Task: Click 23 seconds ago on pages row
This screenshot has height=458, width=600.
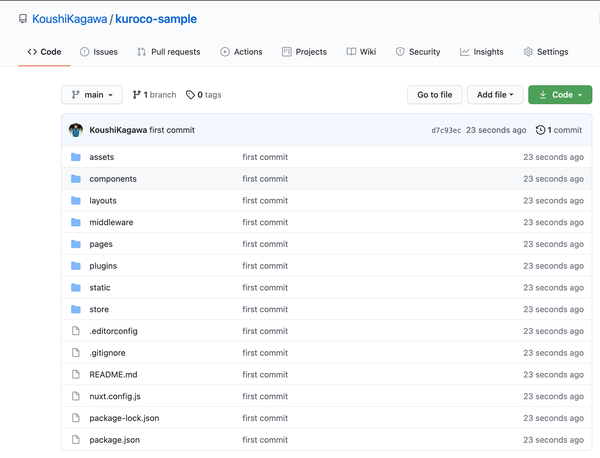Action: tap(553, 244)
